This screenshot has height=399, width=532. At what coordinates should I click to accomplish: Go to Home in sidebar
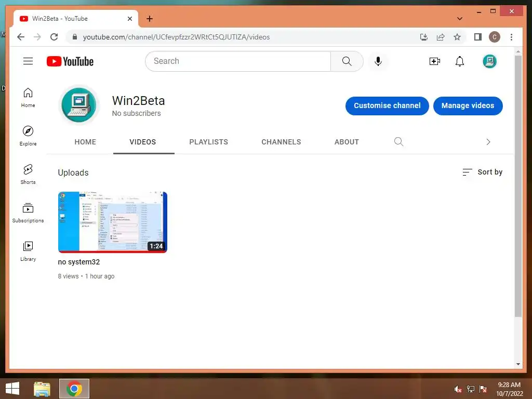pos(28,98)
